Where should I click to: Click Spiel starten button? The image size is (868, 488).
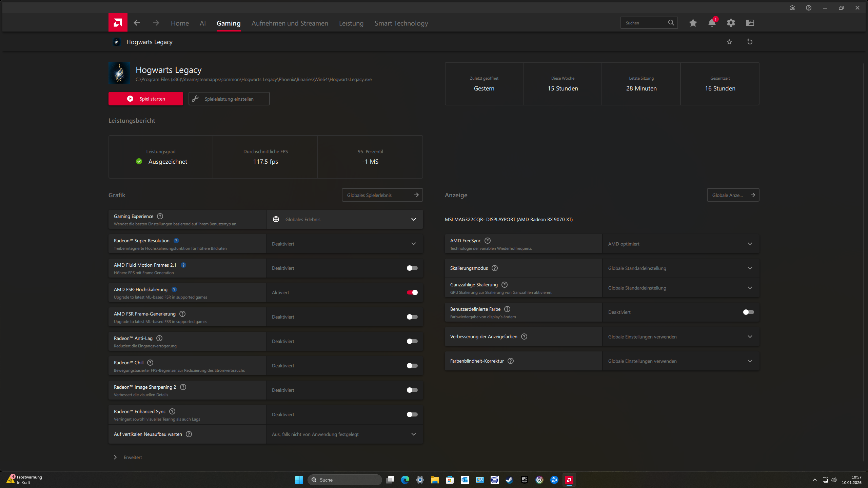click(145, 99)
